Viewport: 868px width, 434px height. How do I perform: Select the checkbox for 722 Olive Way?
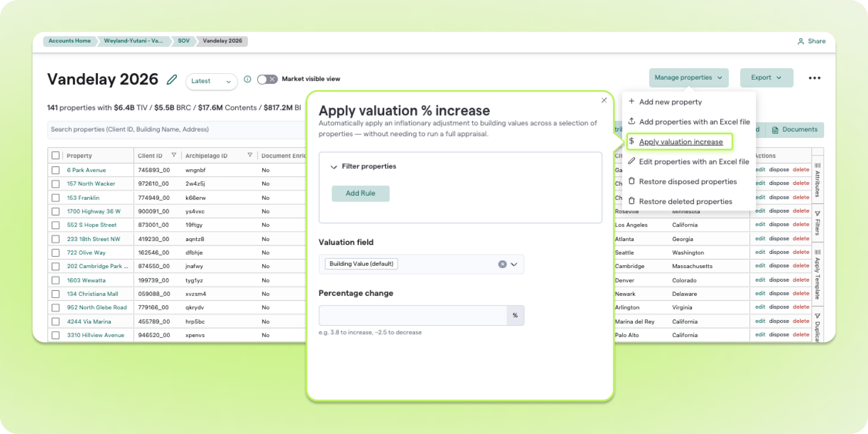(x=55, y=253)
